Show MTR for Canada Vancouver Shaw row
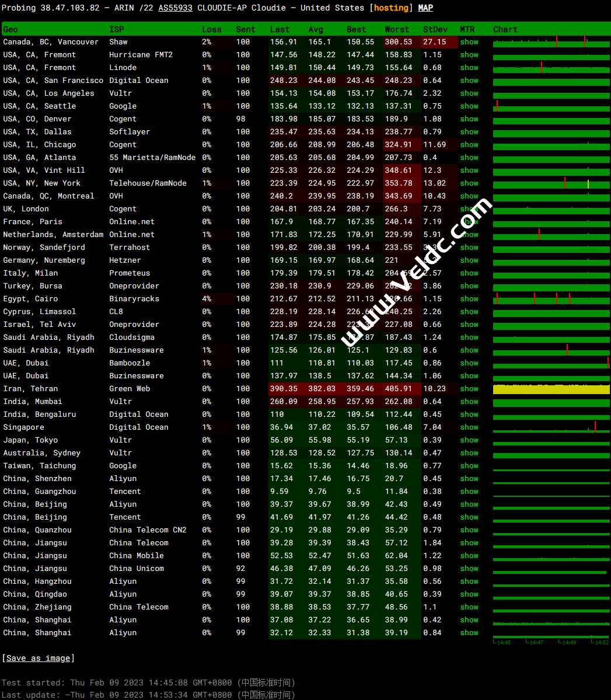Image resolution: width=611 pixels, height=700 pixels. (469, 42)
